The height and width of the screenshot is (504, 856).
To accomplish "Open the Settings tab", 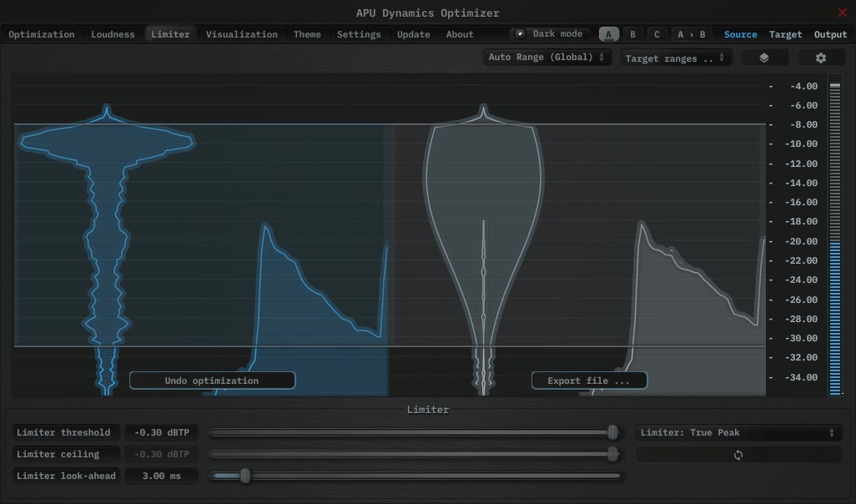I will point(359,34).
